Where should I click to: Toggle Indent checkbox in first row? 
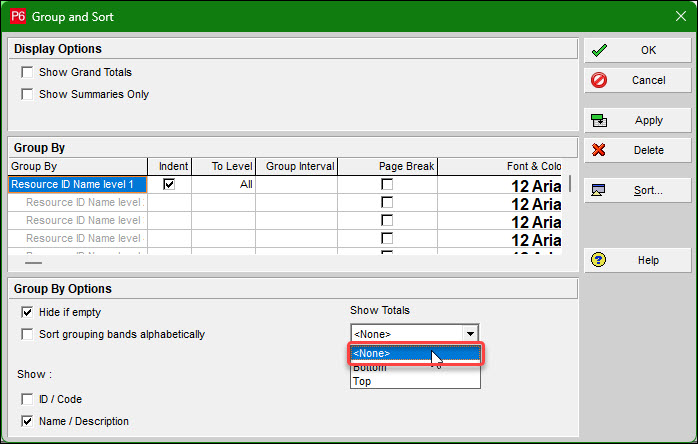(169, 184)
